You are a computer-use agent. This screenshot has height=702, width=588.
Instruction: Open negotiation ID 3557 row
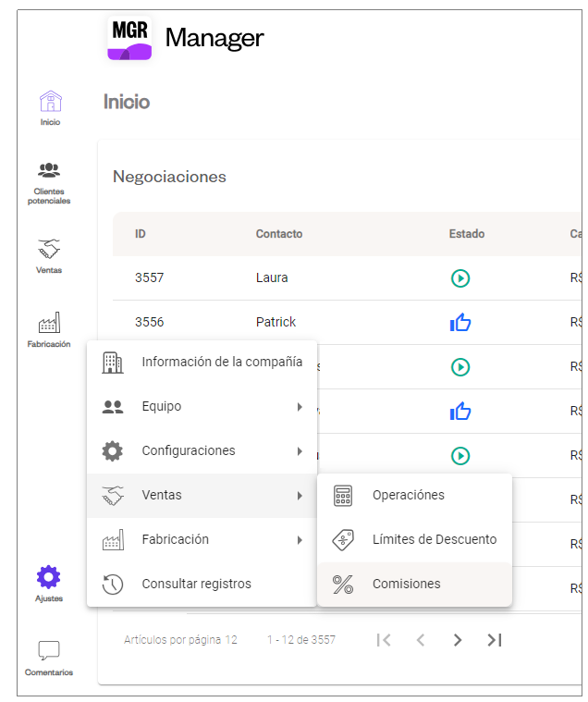point(150,277)
